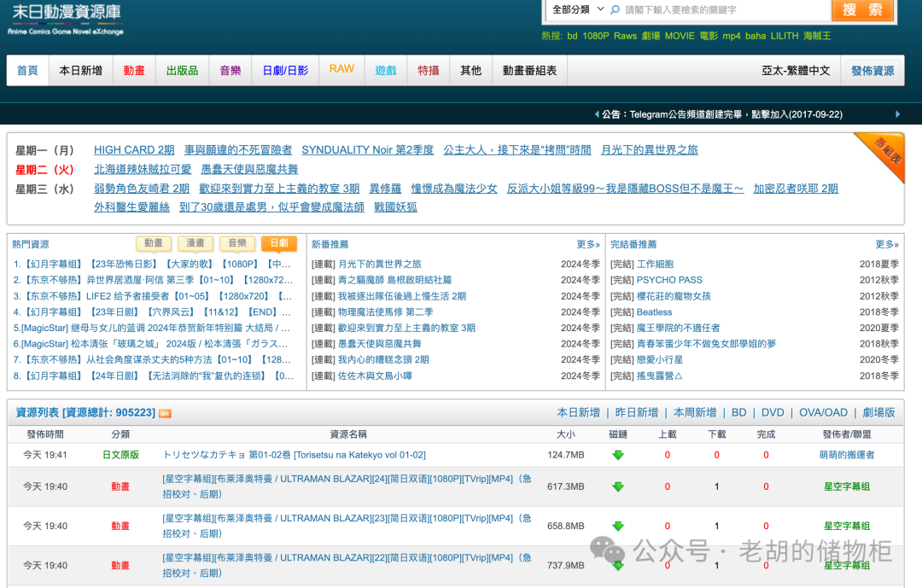Click hot search keyword LILITH
Viewport: 922px width, 588px height.
(x=785, y=36)
